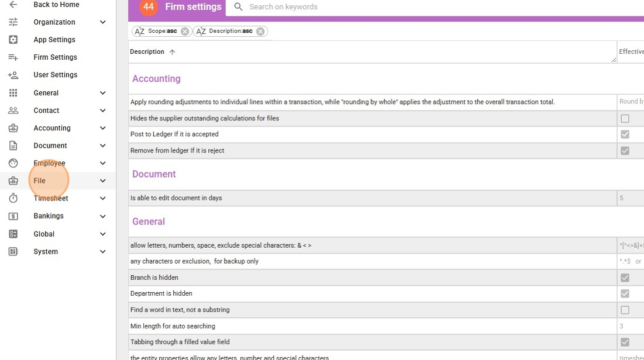Viewport: 644px width, 360px height.
Task: Open the File menu item
Action: tap(40, 181)
